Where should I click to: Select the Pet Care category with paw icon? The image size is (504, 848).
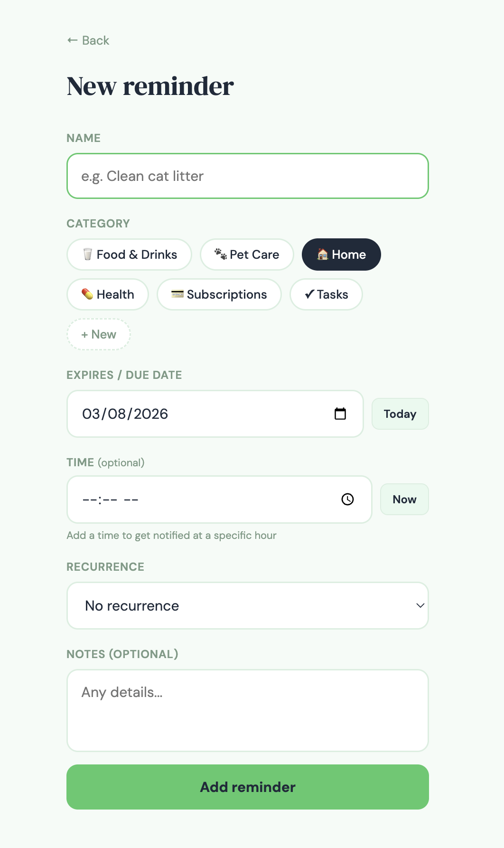(246, 254)
